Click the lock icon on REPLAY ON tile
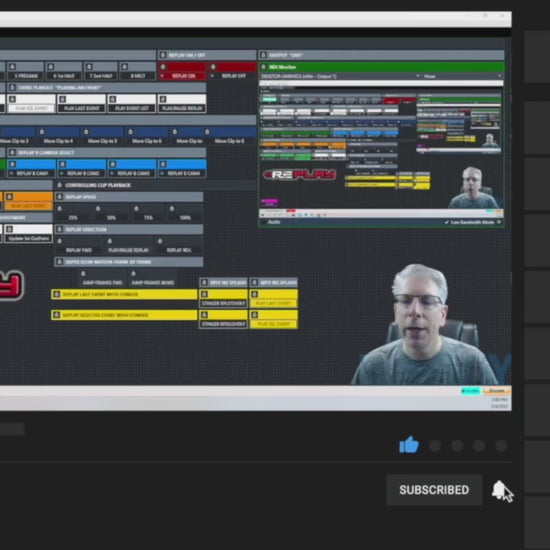The height and width of the screenshot is (550, 550). [163, 67]
